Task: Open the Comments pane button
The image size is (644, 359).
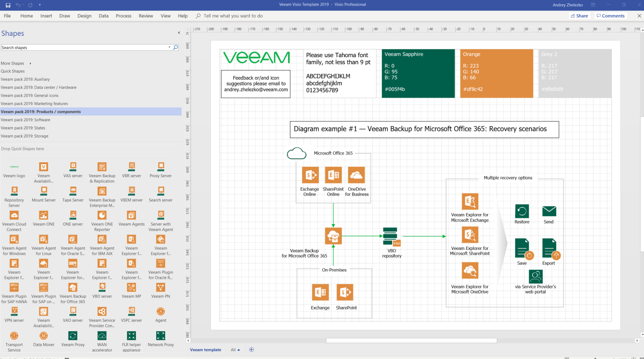Action: [x=610, y=16]
